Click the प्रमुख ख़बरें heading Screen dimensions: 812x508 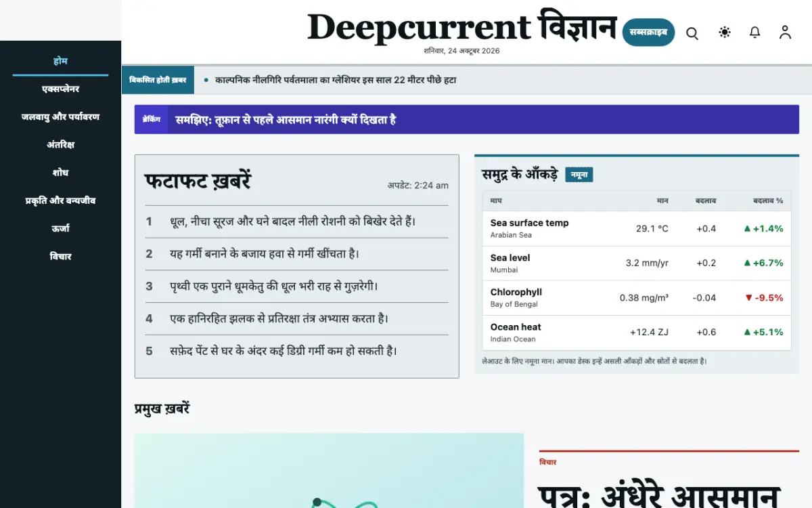pyautogui.click(x=162, y=408)
